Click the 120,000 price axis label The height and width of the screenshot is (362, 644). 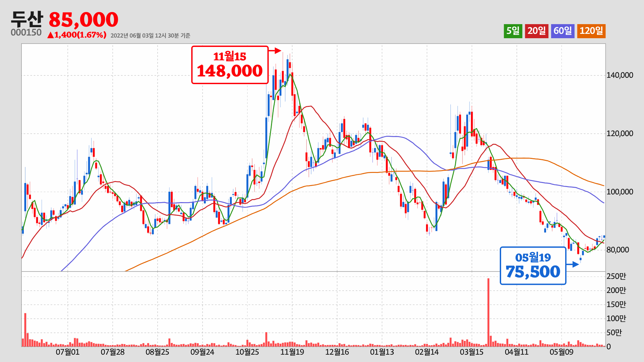pyautogui.click(x=620, y=134)
